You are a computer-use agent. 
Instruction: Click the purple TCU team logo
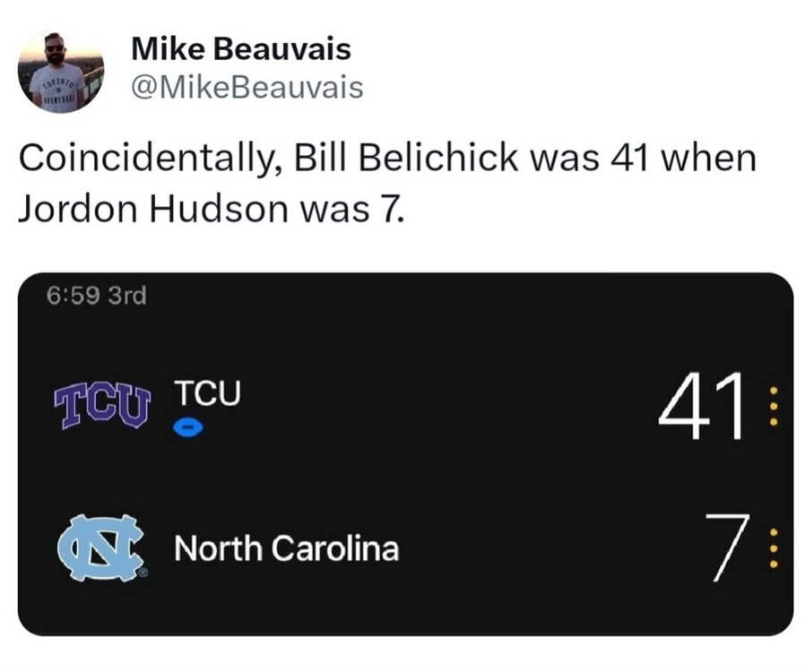pos(100,408)
